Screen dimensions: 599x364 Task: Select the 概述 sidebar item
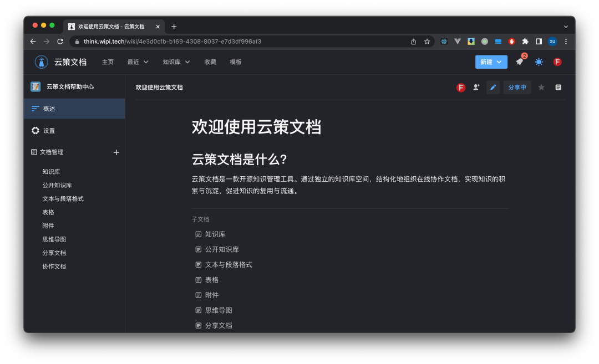pos(74,109)
